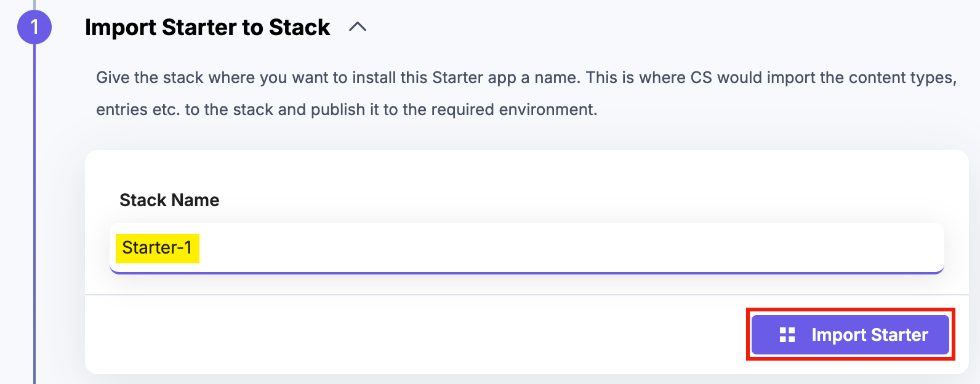The image size is (980, 384).
Task: Click the Stack Name label
Action: click(169, 200)
